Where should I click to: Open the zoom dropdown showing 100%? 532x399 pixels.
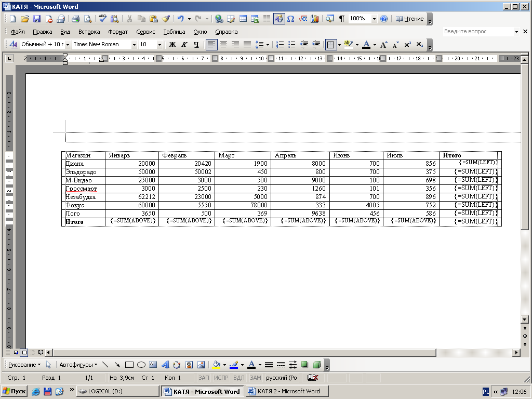coord(374,19)
